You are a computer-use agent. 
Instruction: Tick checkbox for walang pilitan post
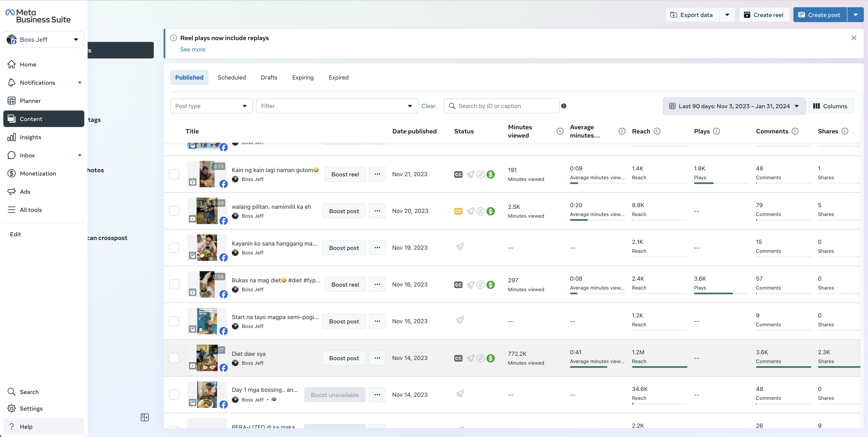point(174,211)
